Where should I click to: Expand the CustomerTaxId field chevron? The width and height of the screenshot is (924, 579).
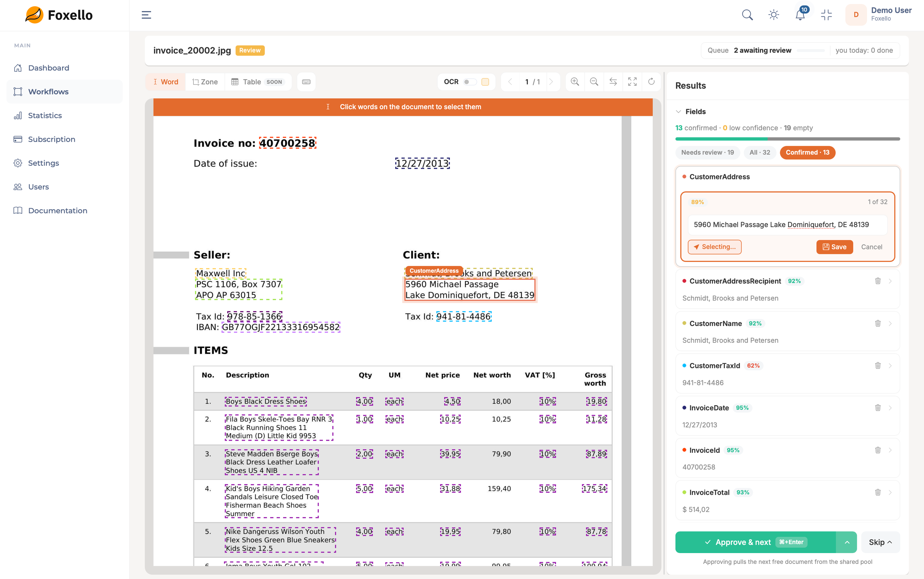click(890, 365)
